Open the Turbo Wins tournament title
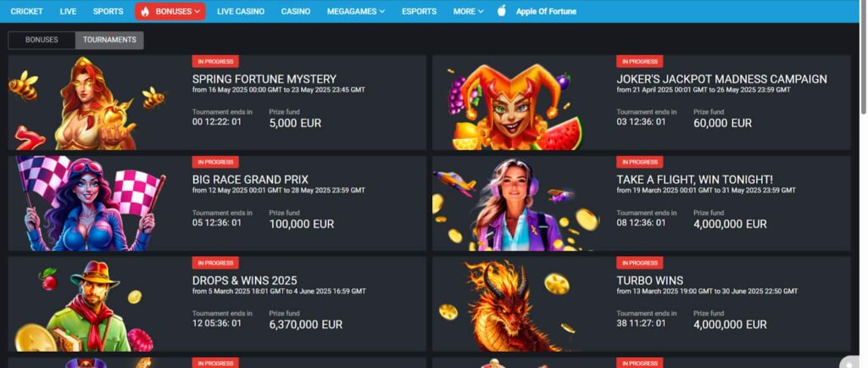 tap(650, 280)
